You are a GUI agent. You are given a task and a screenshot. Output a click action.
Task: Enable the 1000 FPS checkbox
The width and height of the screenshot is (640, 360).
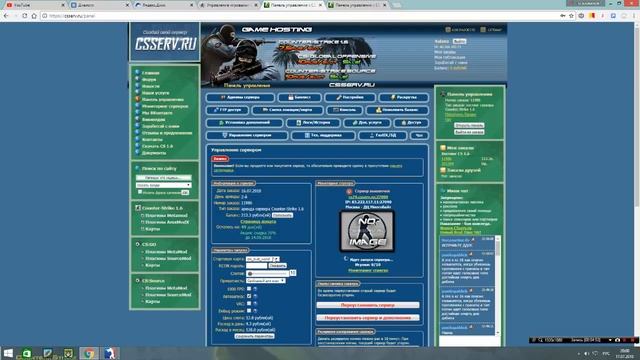[249, 289]
